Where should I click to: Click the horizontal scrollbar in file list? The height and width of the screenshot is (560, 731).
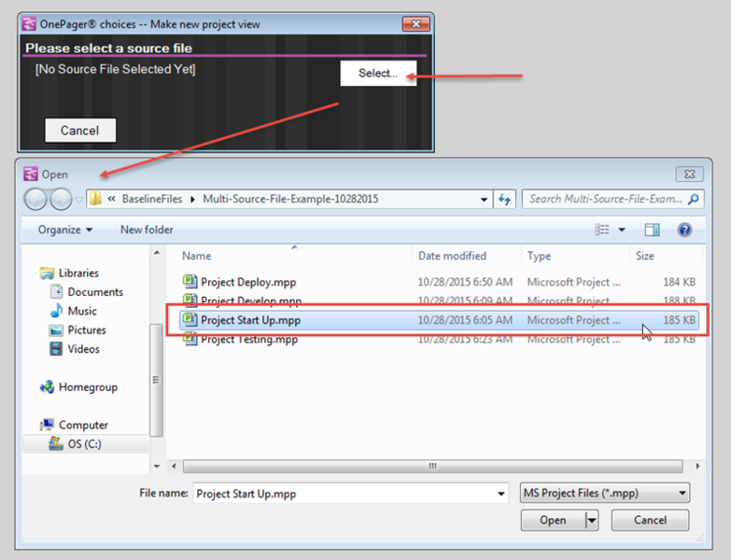(x=429, y=466)
